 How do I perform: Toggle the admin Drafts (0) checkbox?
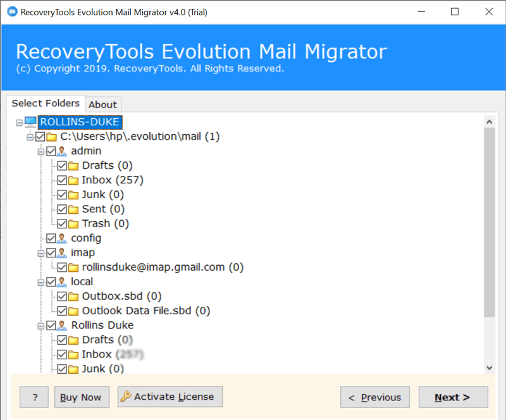tap(62, 166)
